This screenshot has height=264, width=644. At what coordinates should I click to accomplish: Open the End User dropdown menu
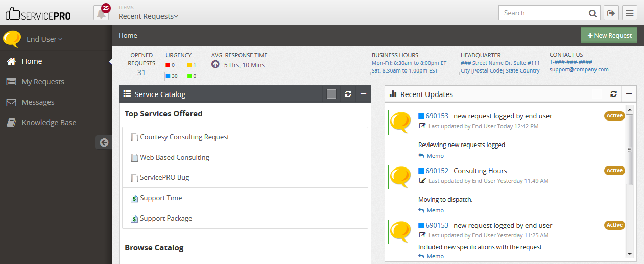pyautogui.click(x=44, y=39)
